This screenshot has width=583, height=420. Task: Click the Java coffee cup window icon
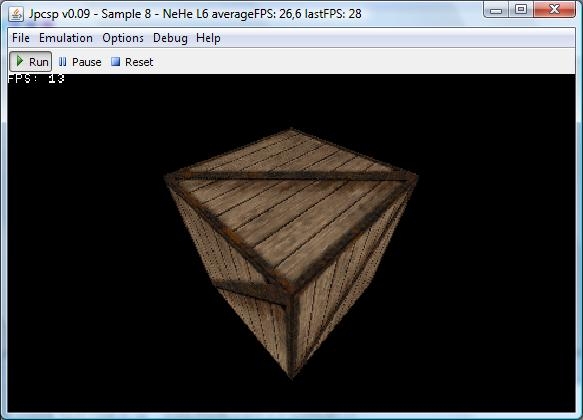coord(16,14)
